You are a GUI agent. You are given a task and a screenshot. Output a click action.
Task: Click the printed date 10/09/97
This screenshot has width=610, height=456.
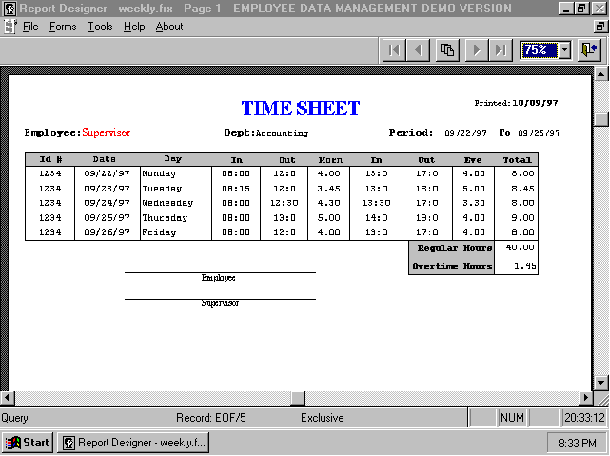[x=535, y=103]
